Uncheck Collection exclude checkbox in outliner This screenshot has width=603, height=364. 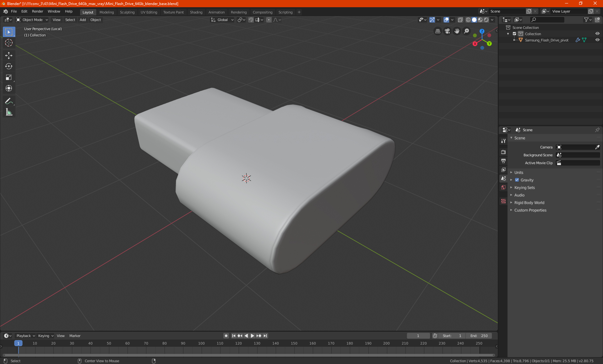pos(514,34)
